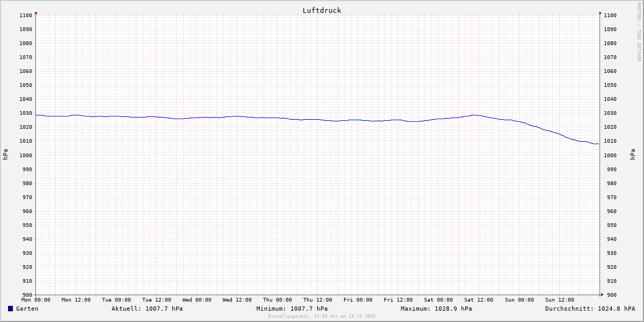Screen dimensions: 644x322
Task: Click the Sun 12:00 x-axis label
Action: click(559, 300)
